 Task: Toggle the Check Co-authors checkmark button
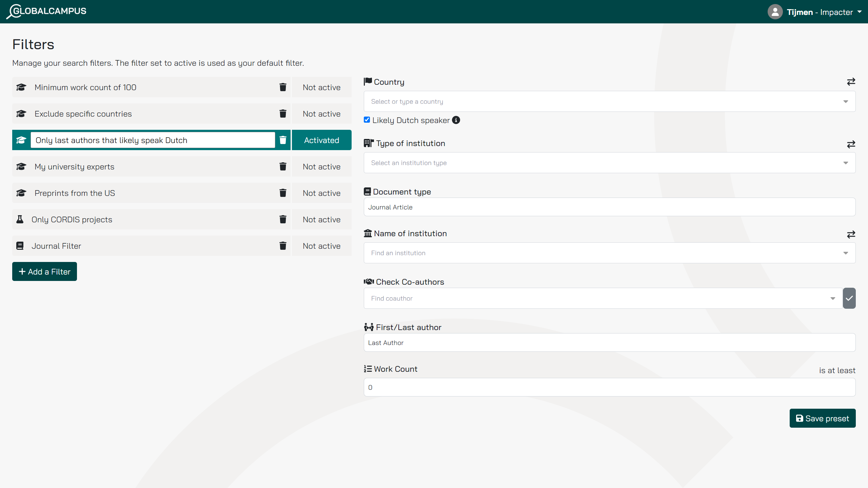point(849,298)
